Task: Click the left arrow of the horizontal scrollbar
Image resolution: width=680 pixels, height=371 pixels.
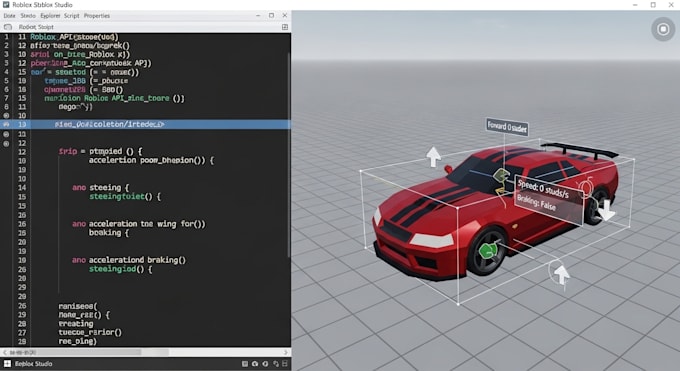Action: [5, 352]
